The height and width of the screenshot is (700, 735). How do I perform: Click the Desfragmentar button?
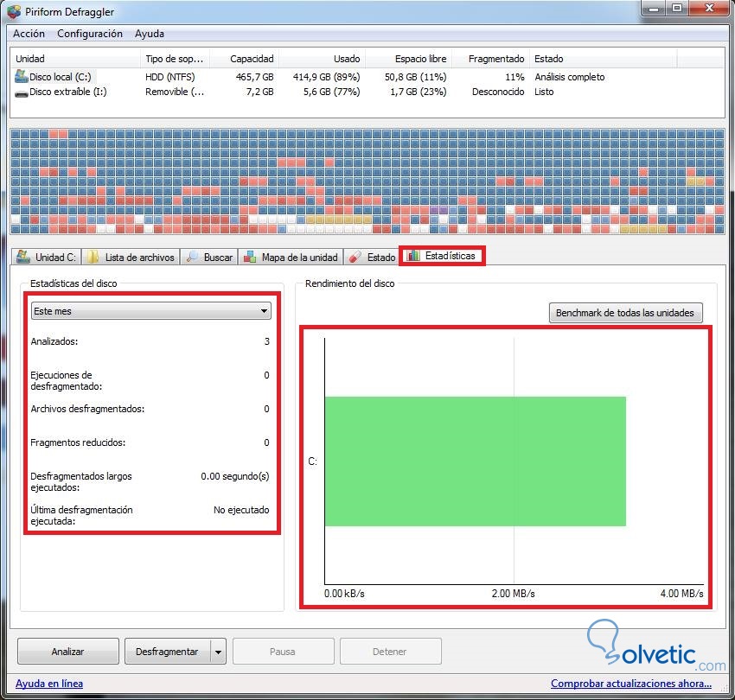click(x=168, y=652)
